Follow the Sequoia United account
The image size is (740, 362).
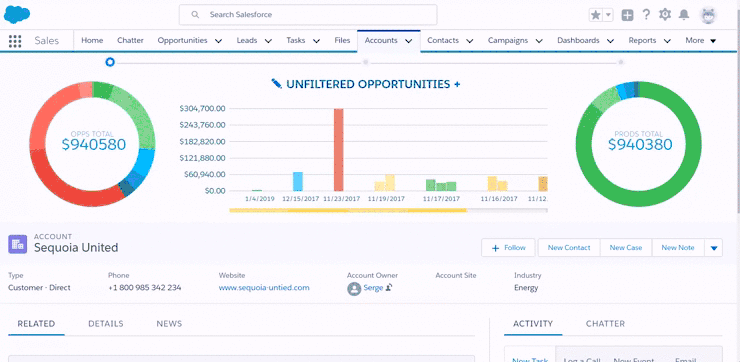click(508, 248)
